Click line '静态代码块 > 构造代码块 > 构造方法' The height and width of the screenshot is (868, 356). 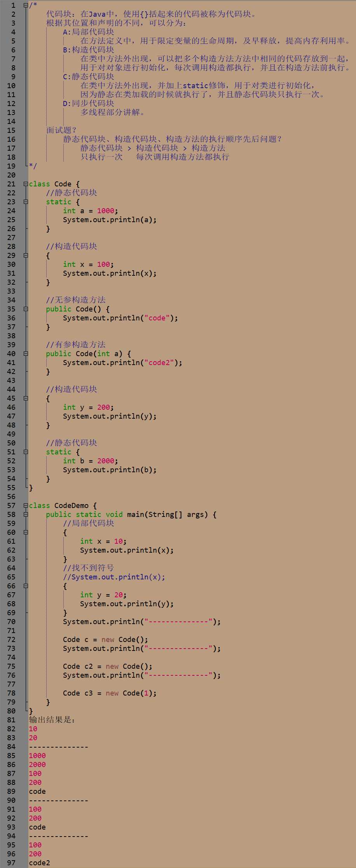[153, 148]
